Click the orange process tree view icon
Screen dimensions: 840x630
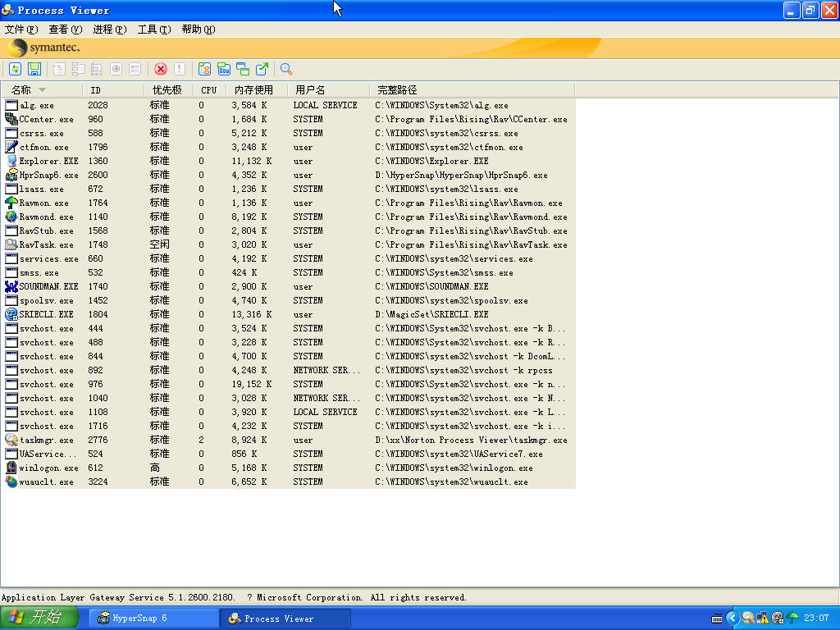point(204,69)
